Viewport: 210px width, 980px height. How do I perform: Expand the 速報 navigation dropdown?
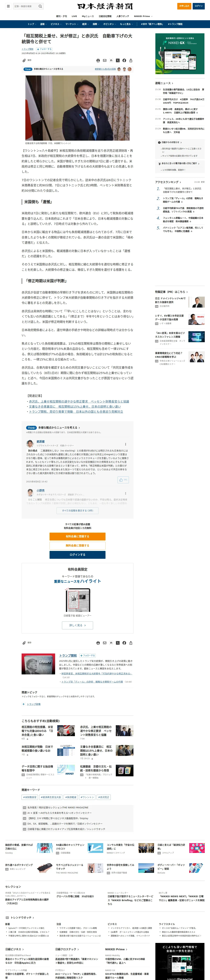tap(44, 24)
